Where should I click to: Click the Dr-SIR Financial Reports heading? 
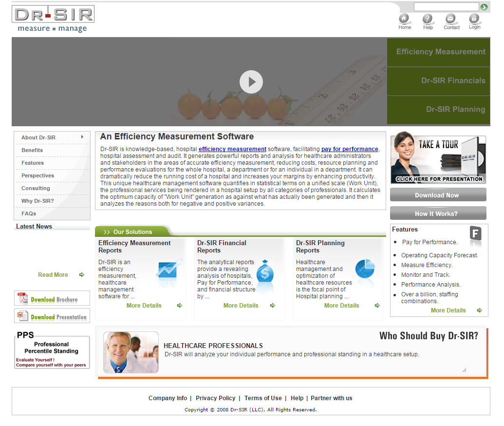pos(222,247)
